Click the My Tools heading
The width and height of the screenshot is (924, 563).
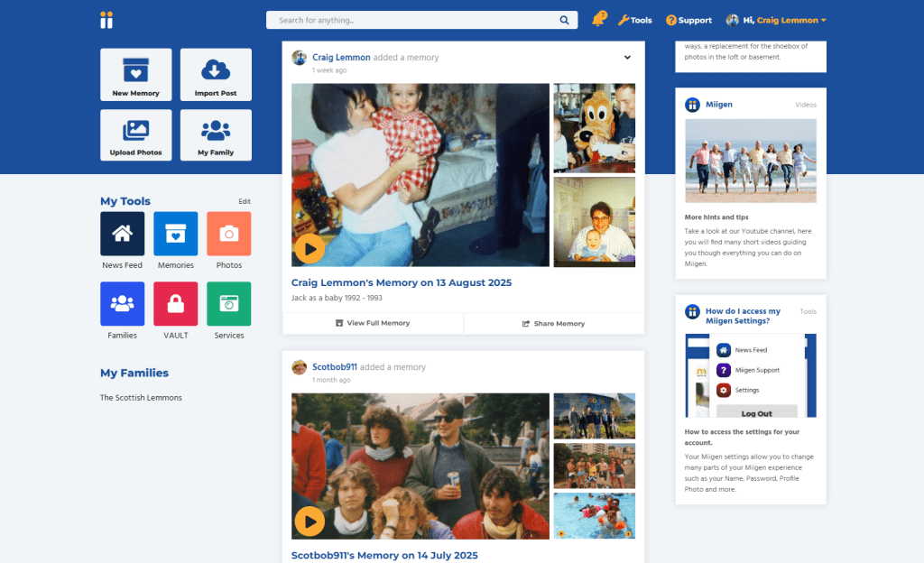[125, 201]
